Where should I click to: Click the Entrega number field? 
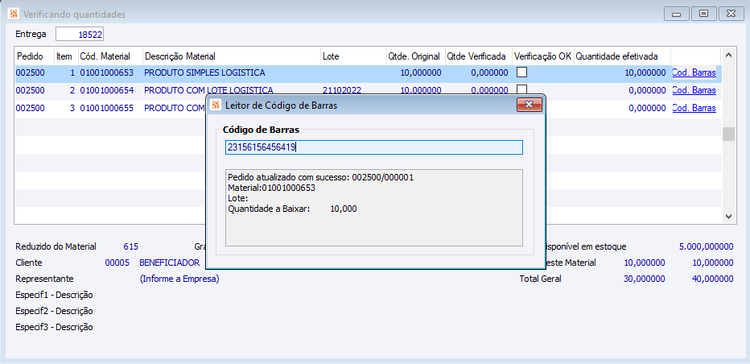(80, 34)
